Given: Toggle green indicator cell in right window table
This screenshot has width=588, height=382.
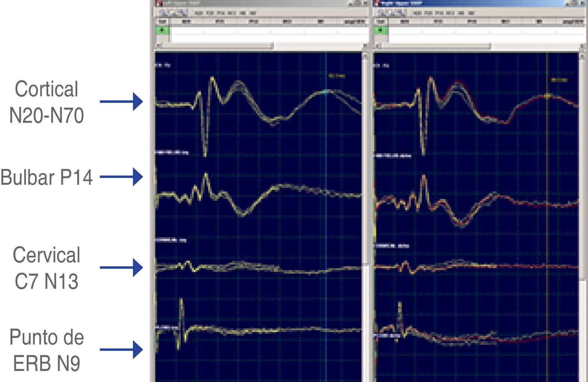Looking at the screenshot, I should (x=381, y=30).
